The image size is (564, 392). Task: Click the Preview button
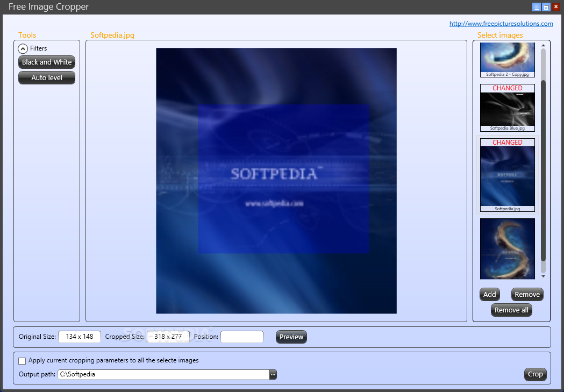pyautogui.click(x=291, y=337)
